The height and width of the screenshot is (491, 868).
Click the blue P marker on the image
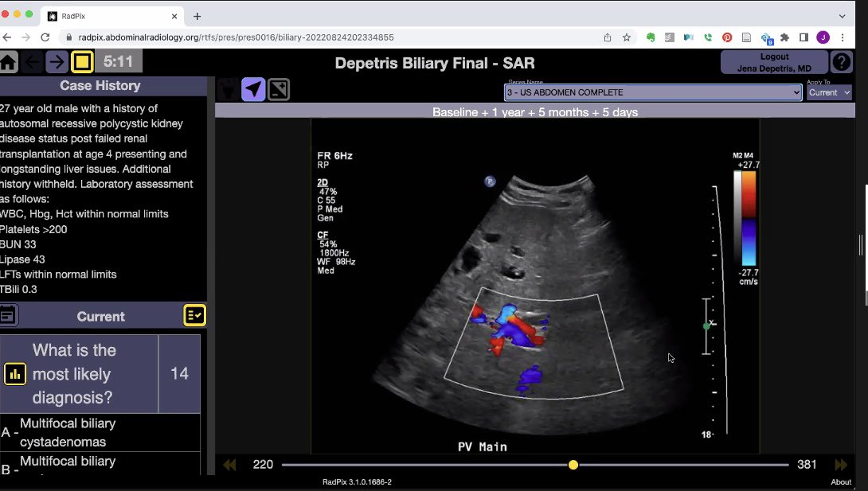(x=490, y=181)
